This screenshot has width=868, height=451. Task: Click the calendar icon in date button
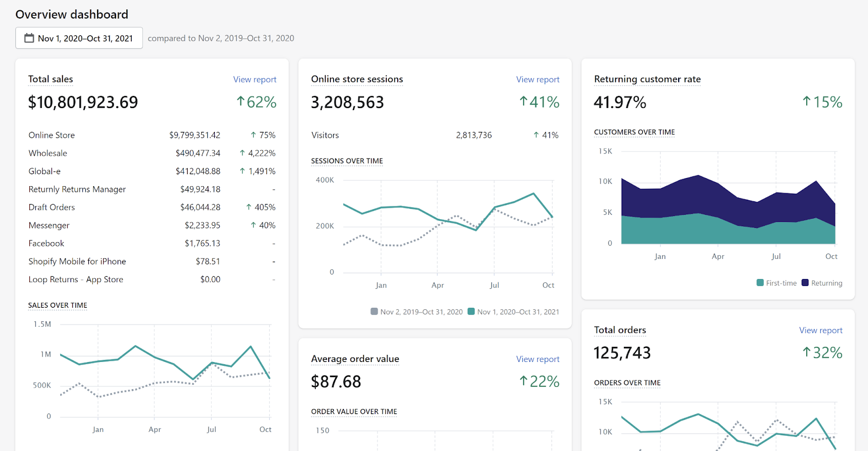[29, 38]
